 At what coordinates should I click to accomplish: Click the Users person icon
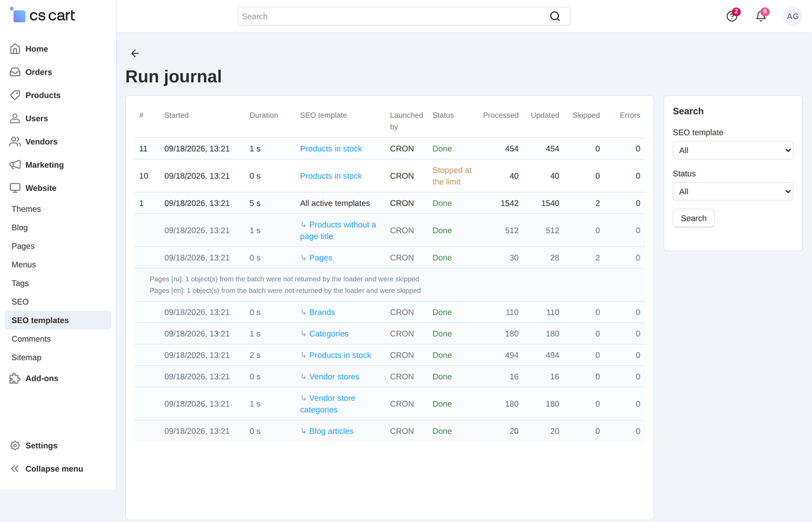(x=15, y=118)
